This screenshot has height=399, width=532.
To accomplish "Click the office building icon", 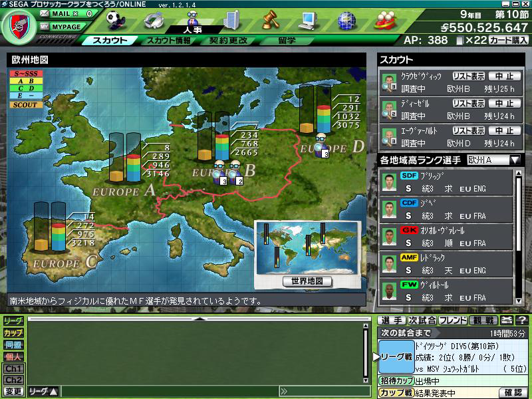I will pyautogui.click(x=231, y=19).
